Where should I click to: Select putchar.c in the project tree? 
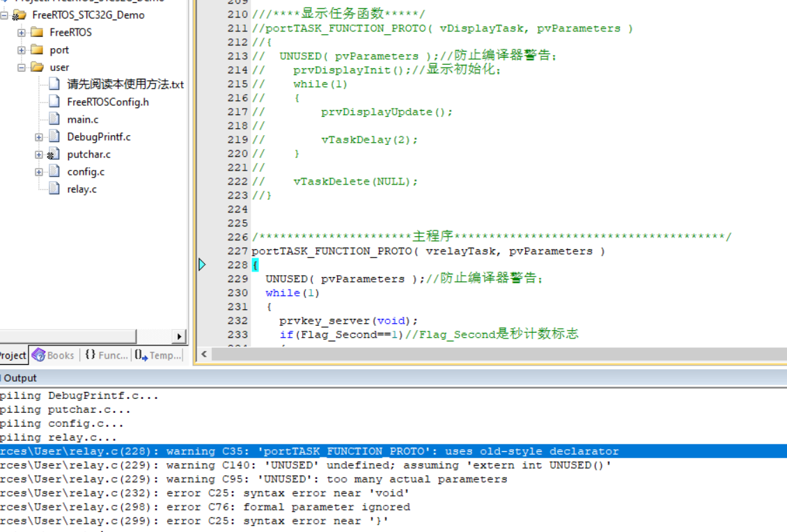(89, 155)
